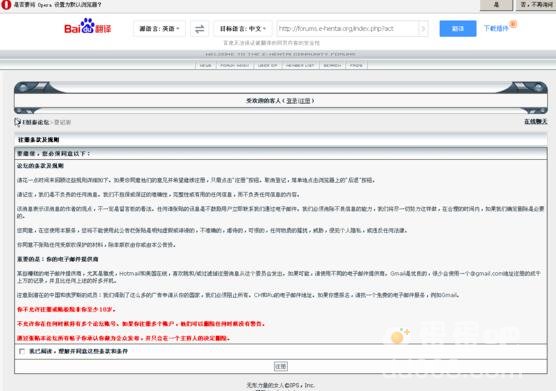Open the 源语言: 英语 dropdown
The image size is (556, 391).
click(159, 29)
